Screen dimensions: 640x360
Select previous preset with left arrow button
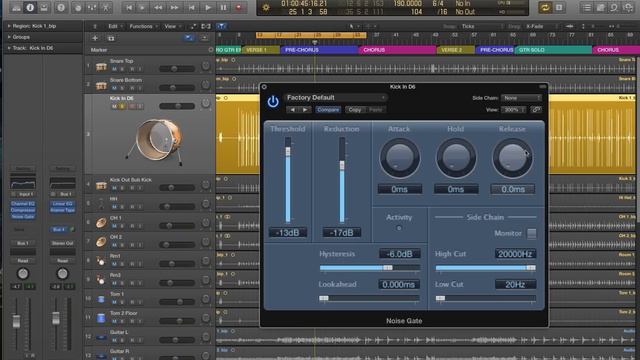point(293,109)
